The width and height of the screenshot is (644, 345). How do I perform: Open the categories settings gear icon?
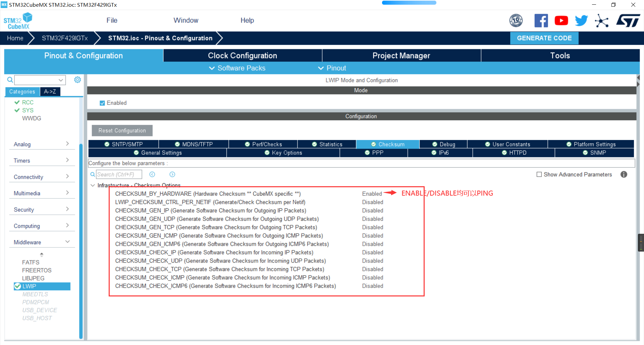pyautogui.click(x=77, y=80)
